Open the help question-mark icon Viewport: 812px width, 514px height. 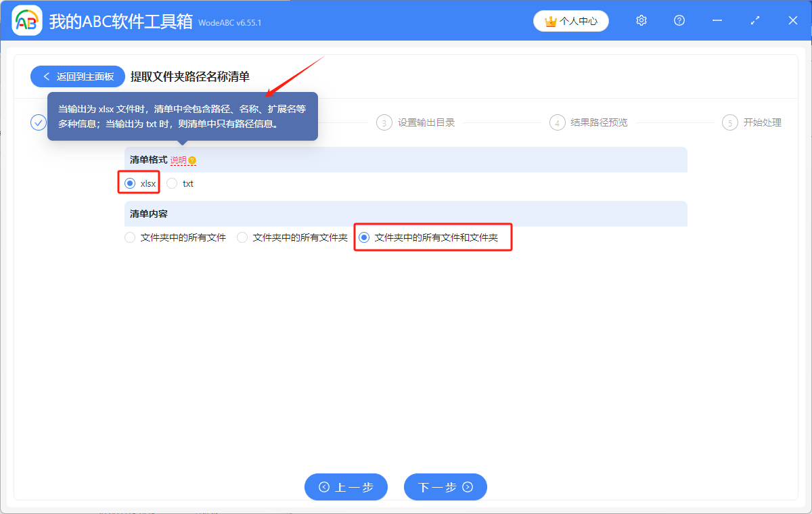(679, 20)
